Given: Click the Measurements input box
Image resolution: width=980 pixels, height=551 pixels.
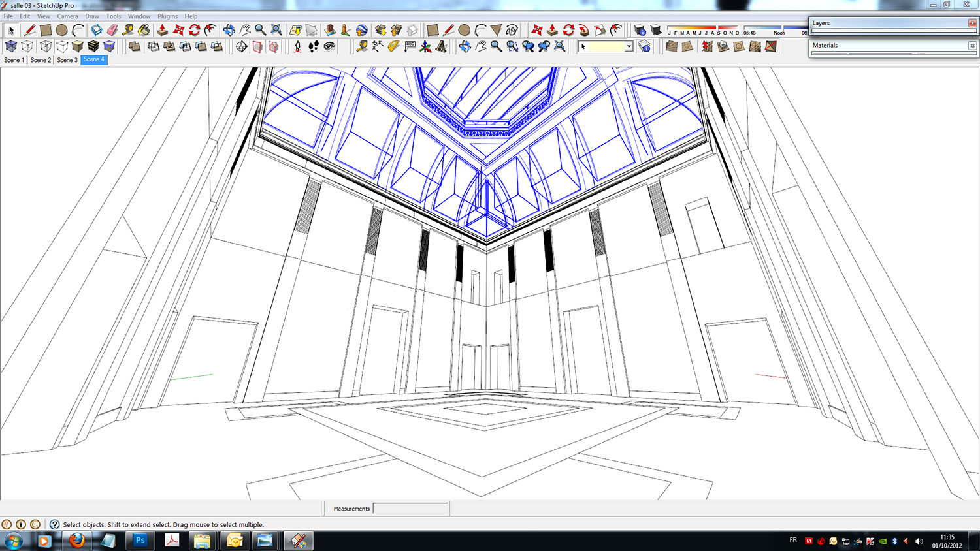Looking at the screenshot, I should coord(410,509).
